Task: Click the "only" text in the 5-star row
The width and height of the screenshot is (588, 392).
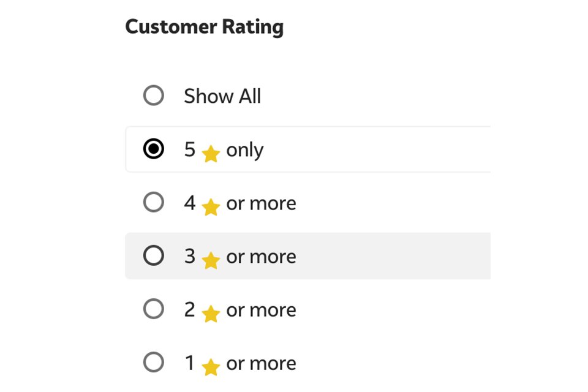Action: [245, 149]
